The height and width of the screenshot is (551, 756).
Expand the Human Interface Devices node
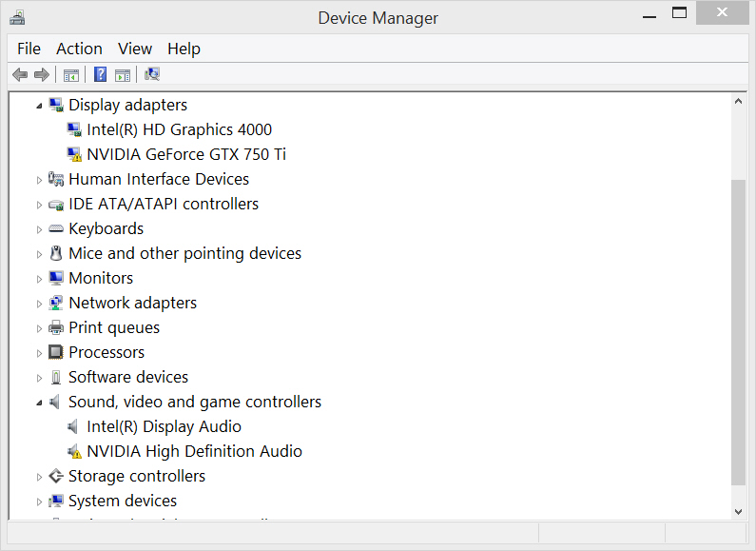tap(39, 180)
